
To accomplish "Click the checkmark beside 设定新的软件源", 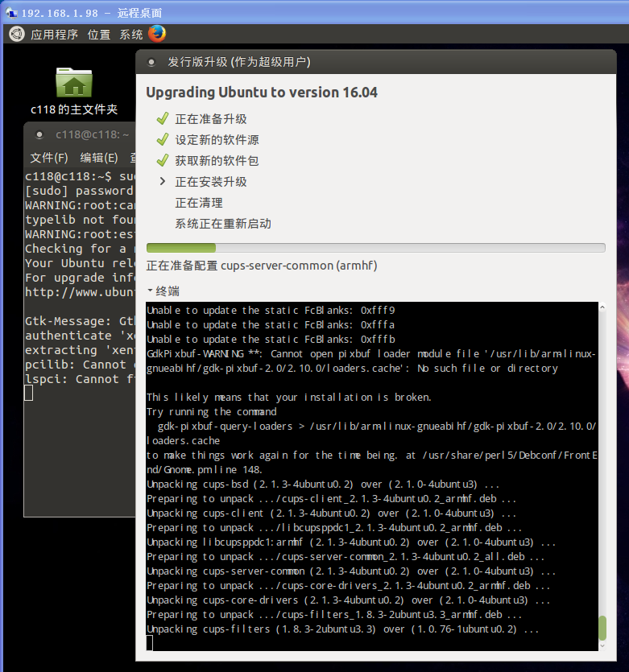I will pyautogui.click(x=163, y=140).
